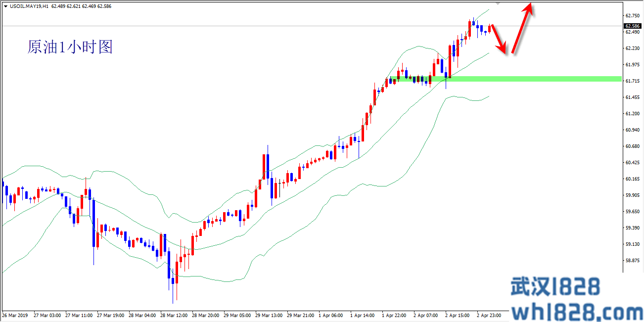Click the 1 Apr 22:00 time axis label
This screenshot has width=644, height=322.
394,315
